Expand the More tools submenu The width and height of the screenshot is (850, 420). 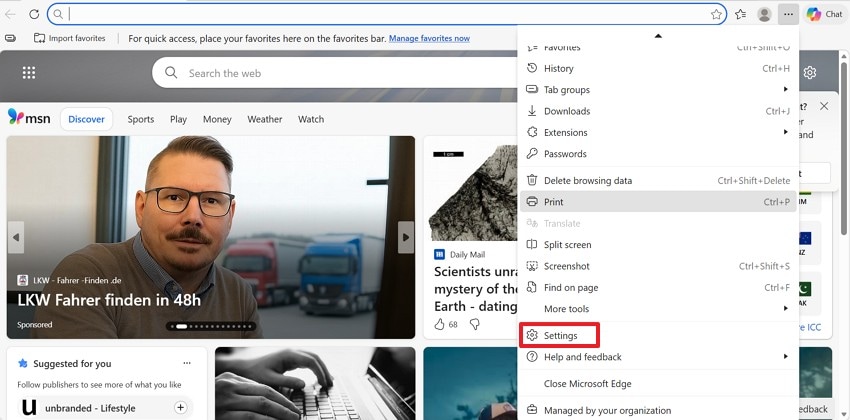pyautogui.click(x=658, y=309)
